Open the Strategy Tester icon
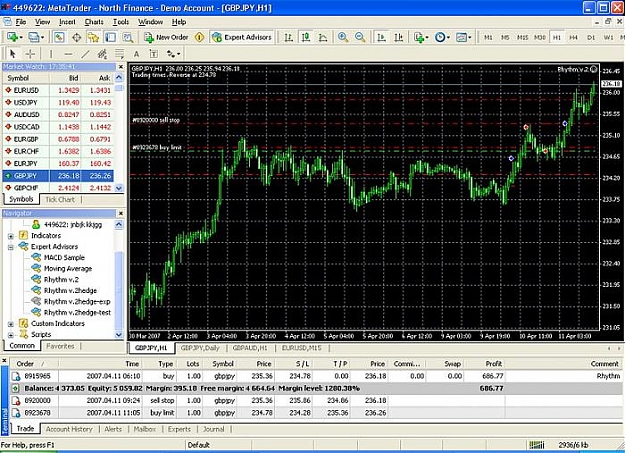The width and height of the screenshot is (625, 453). 128,37
